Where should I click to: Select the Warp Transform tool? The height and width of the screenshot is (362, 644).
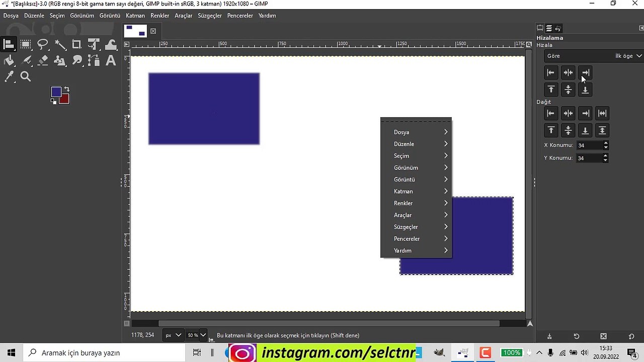click(111, 44)
